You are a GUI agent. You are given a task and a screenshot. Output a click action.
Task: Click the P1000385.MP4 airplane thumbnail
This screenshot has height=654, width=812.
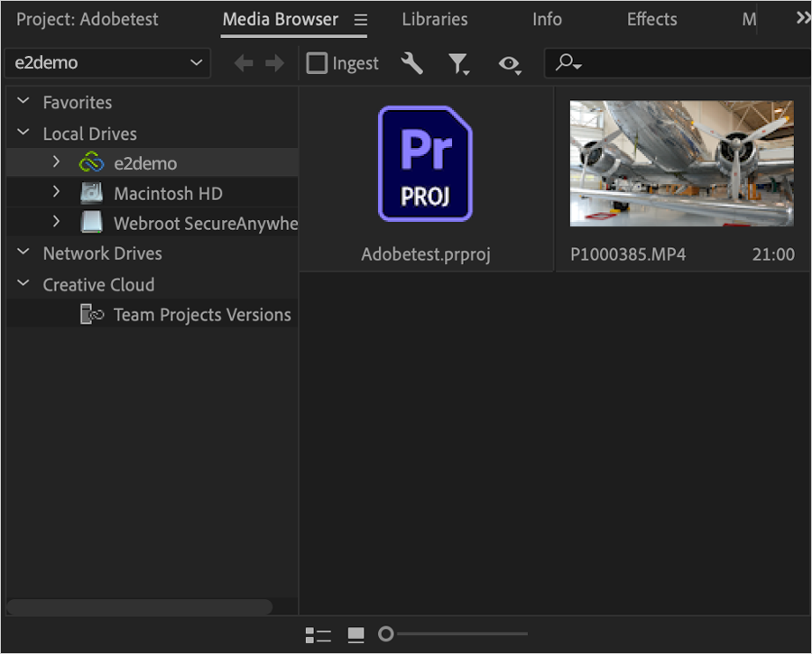tap(681, 163)
